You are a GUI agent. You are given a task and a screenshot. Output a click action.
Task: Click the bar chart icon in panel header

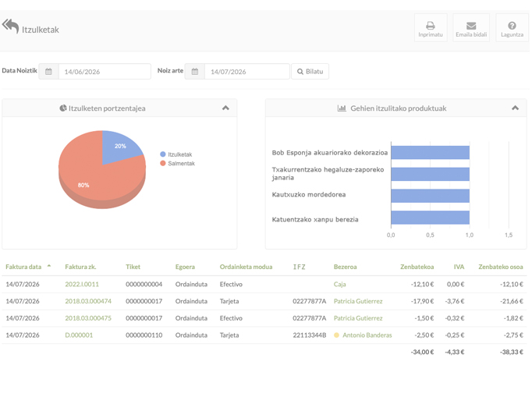[x=342, y=108]
